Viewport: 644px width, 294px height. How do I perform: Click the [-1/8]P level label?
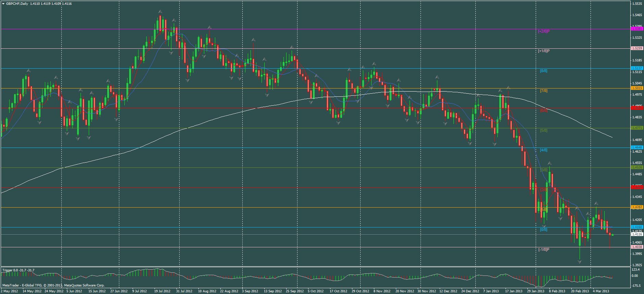point(544,249)
